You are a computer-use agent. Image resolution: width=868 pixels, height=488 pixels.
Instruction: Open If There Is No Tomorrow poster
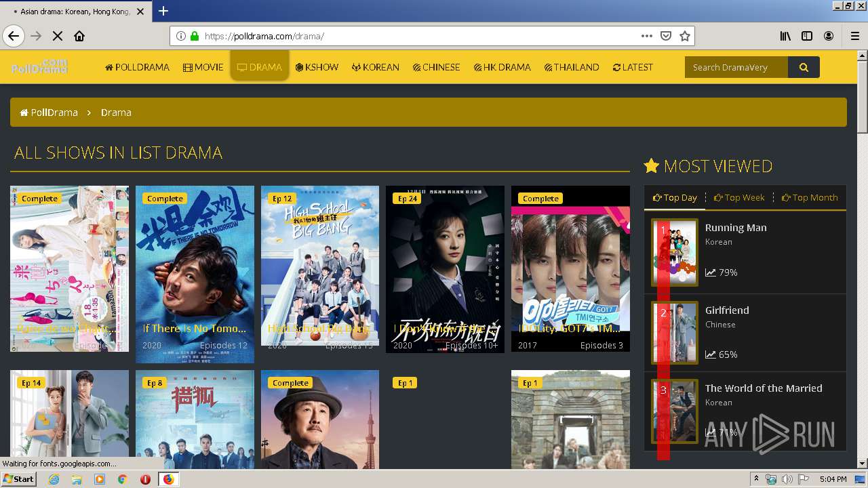(195, 274)
